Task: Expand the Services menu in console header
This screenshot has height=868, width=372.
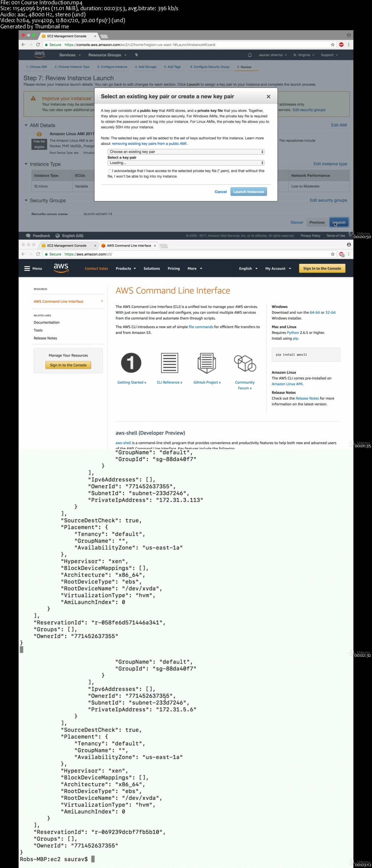Action: click(70, 55)
